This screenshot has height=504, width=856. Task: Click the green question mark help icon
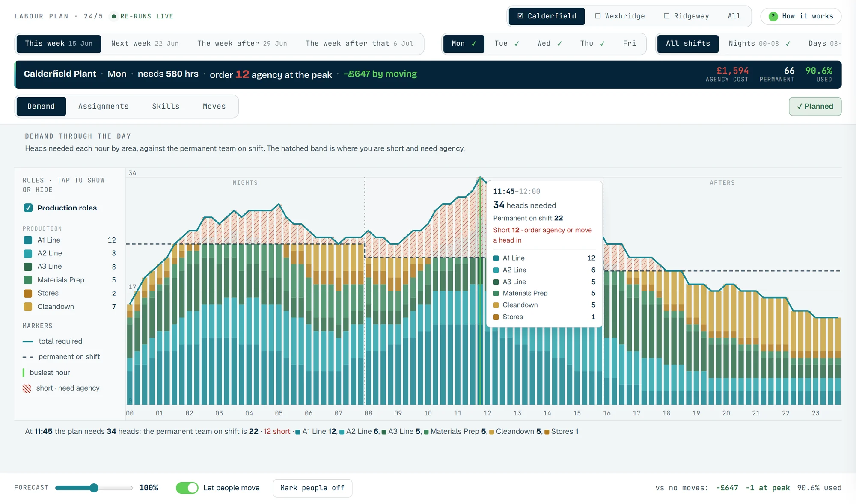pyautogui.click(x=773, y=16)
